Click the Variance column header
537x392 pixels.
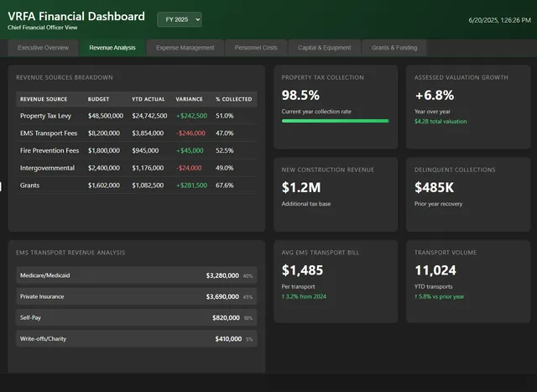pos(189,99)
